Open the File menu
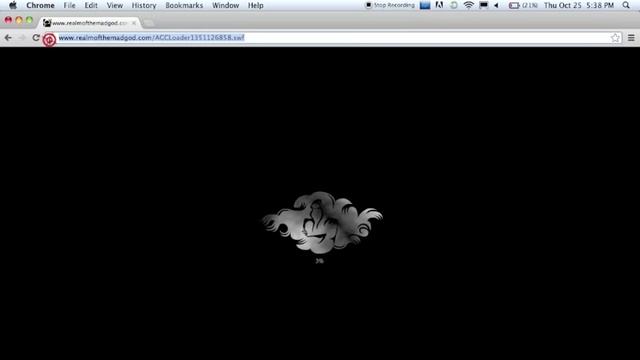This screenshot has width=640, height=360. [69, 5]
